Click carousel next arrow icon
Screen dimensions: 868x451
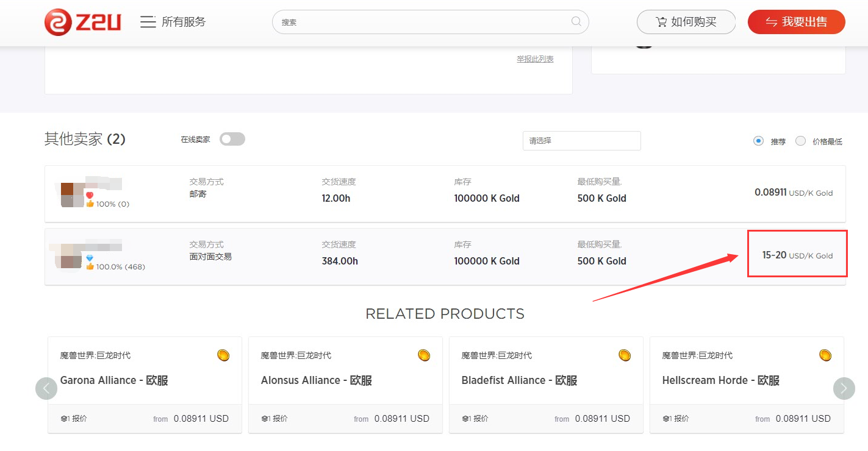[844, 388]
